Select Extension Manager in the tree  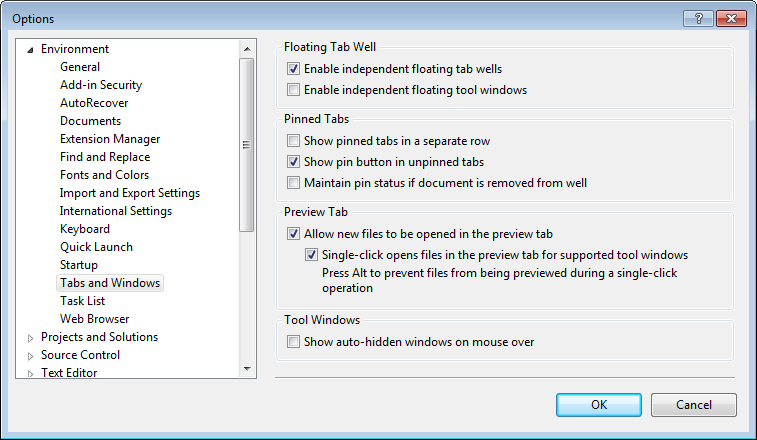tap(110, 139)
